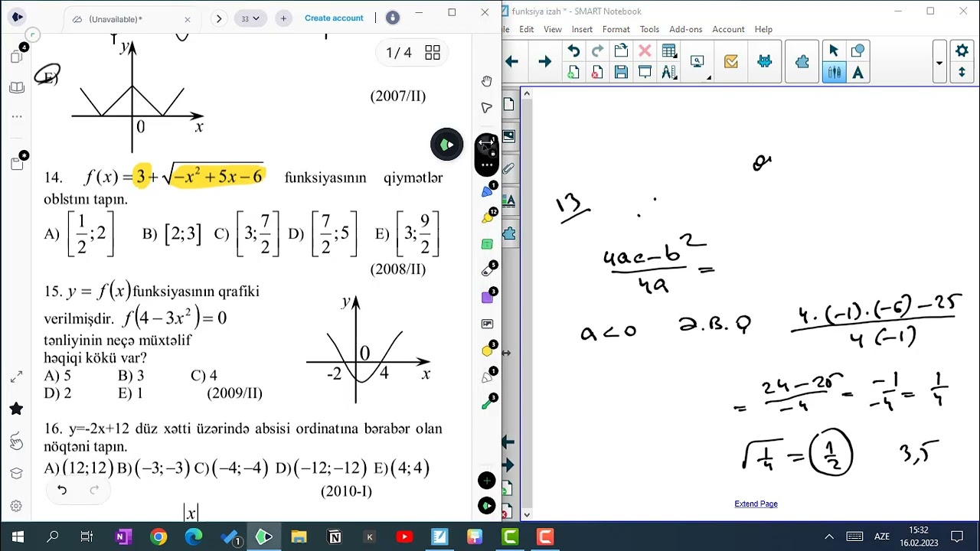Show the screen shade icon

[x=645, y=72]
